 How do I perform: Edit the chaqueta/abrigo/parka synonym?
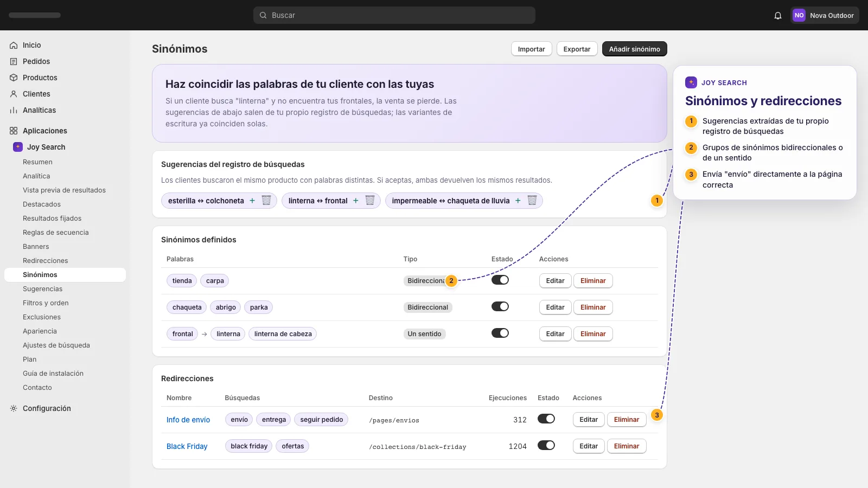pyautogui.click(x=555, y=307)
